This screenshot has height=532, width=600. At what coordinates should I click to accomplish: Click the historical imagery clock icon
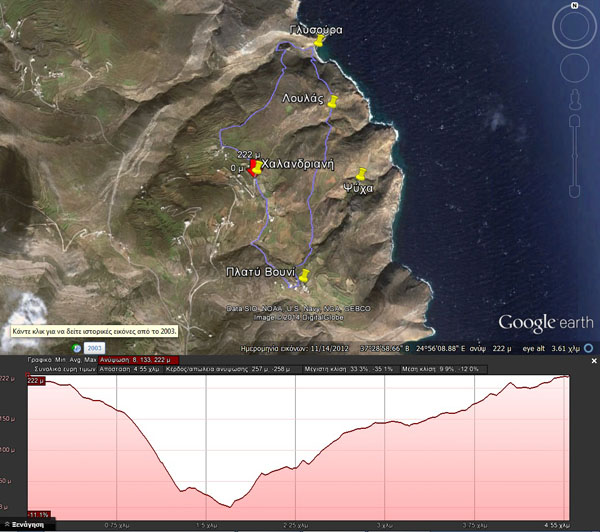coord(77,348)
